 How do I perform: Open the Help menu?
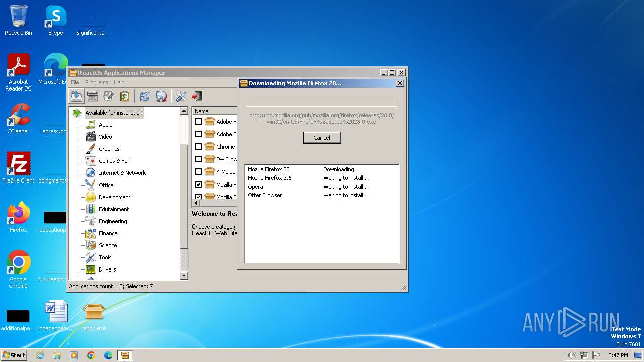click(119, 82)
